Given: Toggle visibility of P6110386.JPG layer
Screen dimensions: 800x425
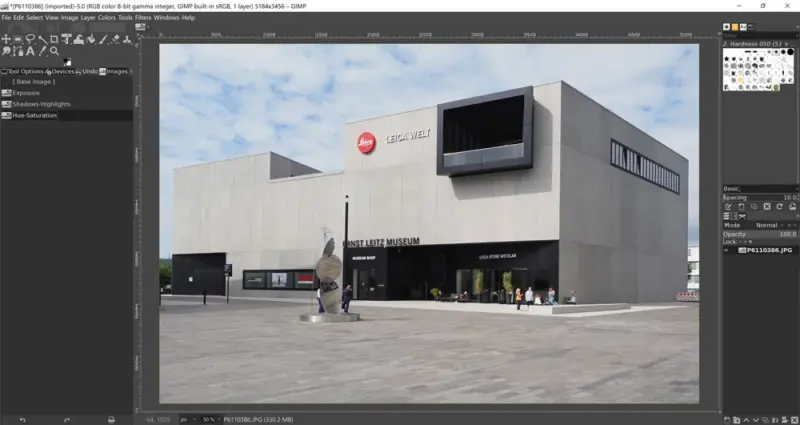Looking at the screenshot, I should pyautogui.click(x=727, y=250).
